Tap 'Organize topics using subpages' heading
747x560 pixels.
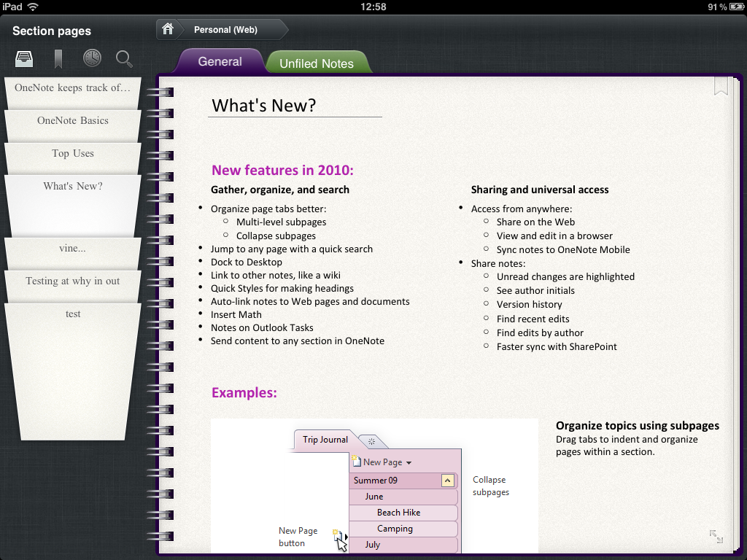point(638,426)
